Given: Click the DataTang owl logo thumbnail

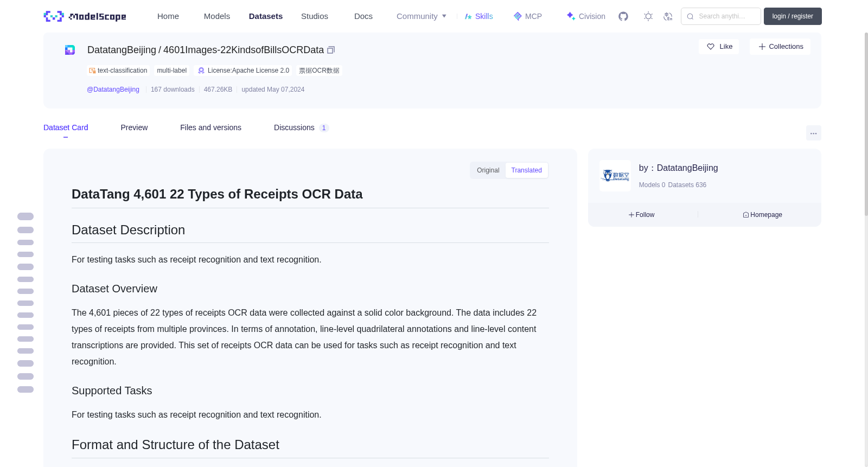Looking at the screenshot, I should pyautogui.click(x=615, y=176).
